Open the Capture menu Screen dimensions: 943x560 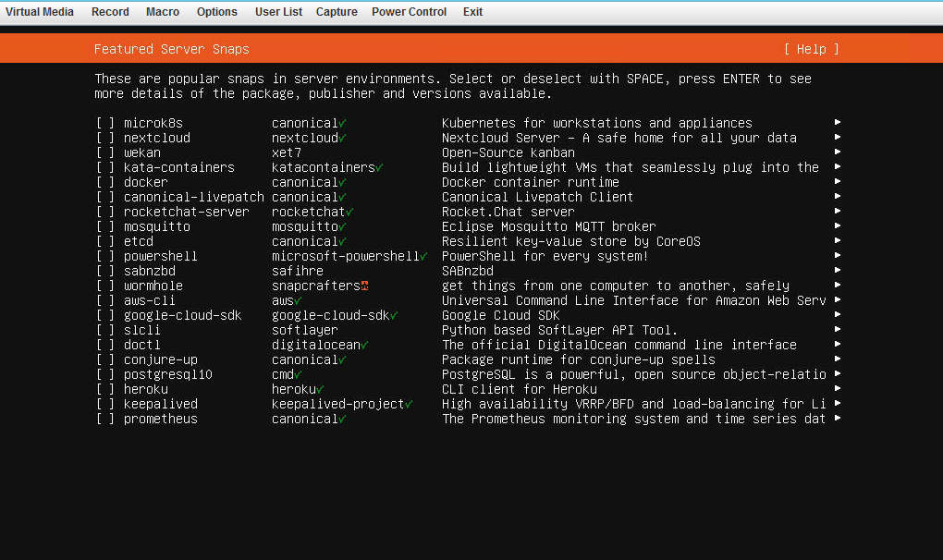337,11
